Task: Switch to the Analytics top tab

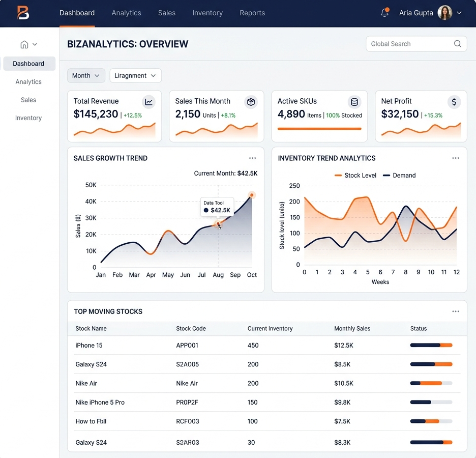Action: click(126, 13)
